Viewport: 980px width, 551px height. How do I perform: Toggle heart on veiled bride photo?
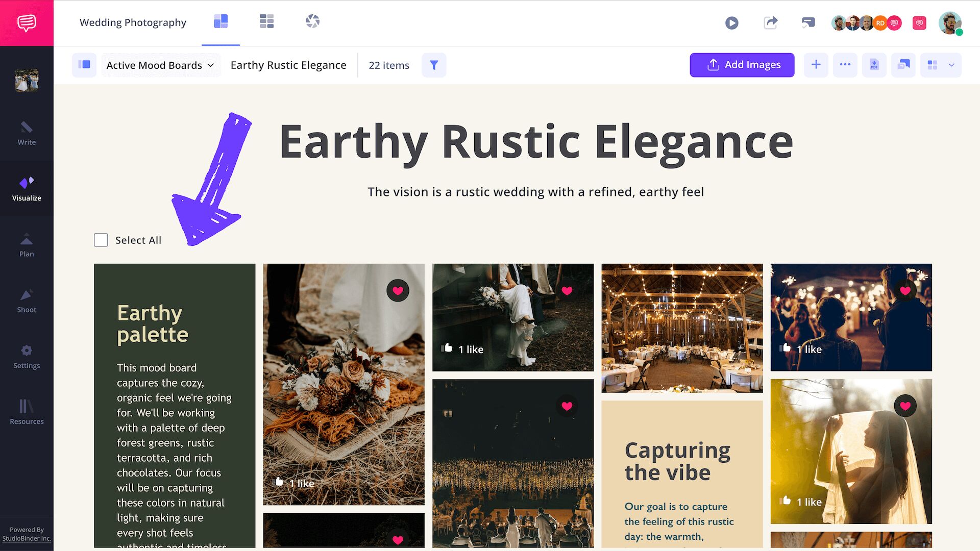pos(905,406)
